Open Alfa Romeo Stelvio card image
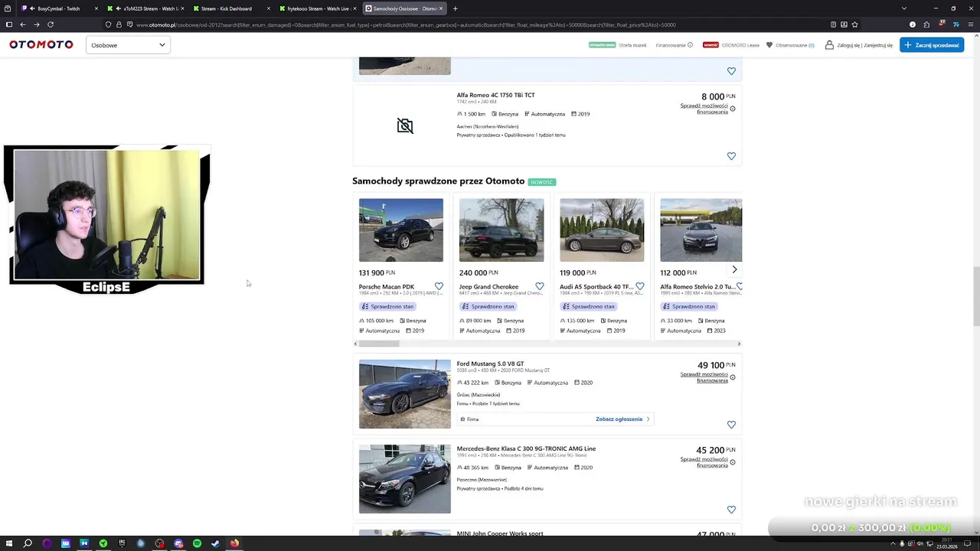980x551 pixels. pos(701,230)
